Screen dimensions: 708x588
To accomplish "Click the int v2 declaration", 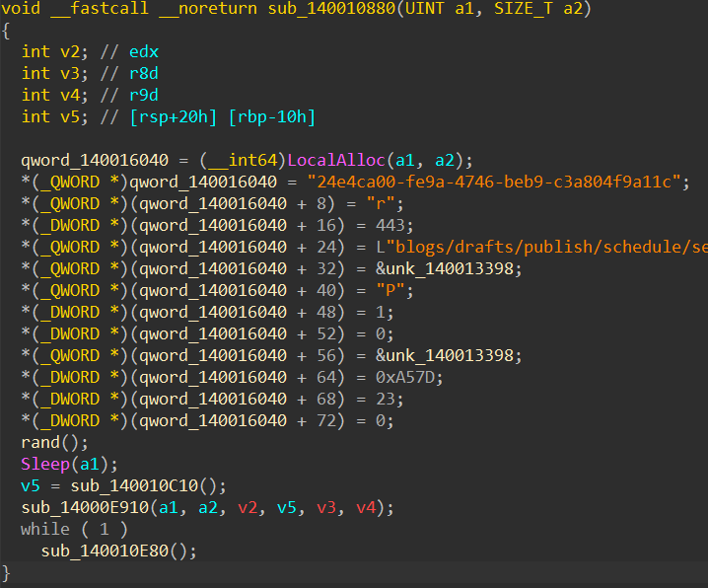I will coord(54,52).
